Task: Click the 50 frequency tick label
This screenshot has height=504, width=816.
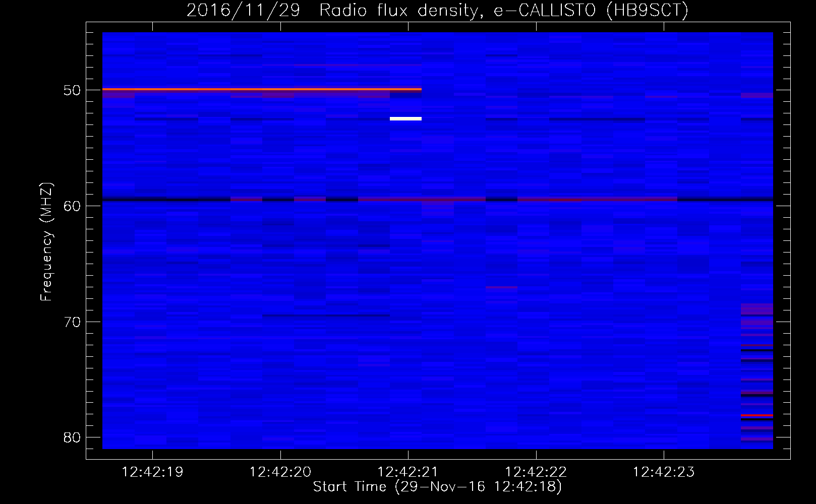Action: point(72,90)
